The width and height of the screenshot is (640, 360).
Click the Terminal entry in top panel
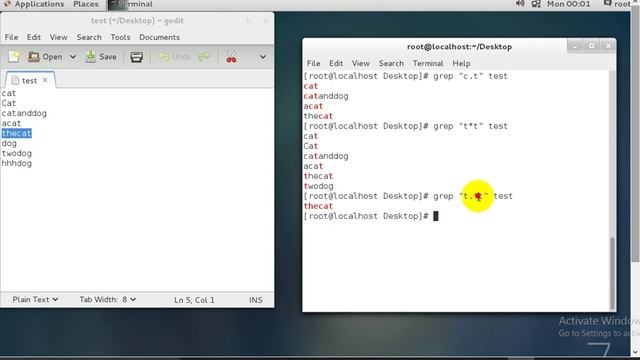point(131,4)
